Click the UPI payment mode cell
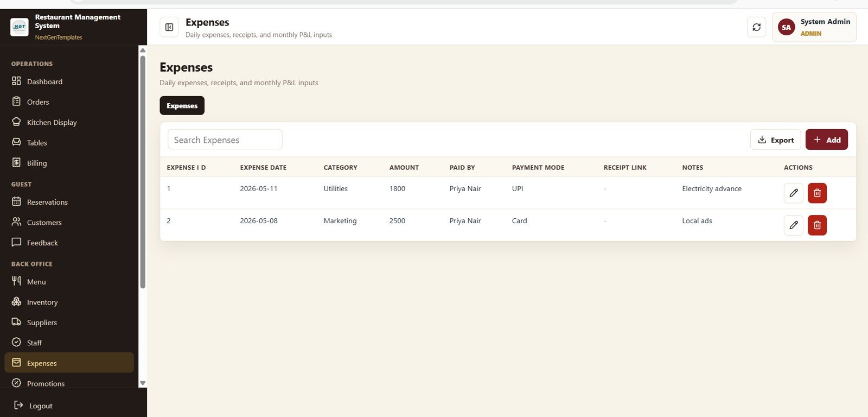The image size is (868, 417). [x=518, y=188]
